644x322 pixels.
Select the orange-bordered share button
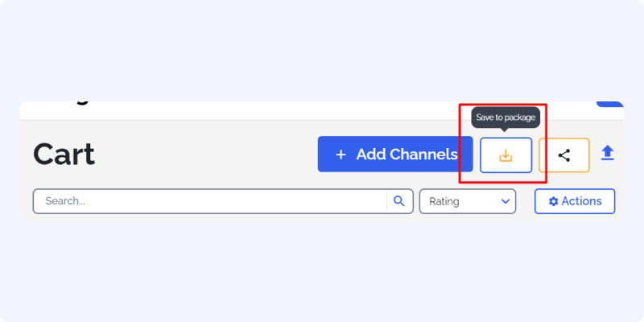(564, 155)
